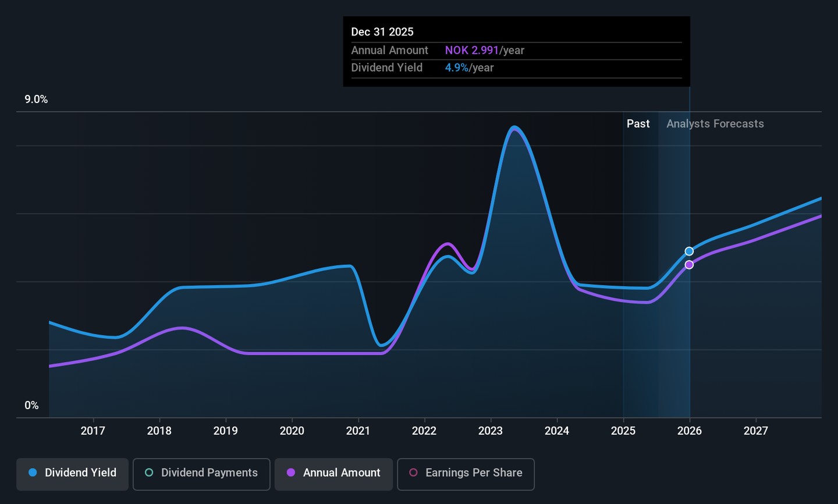Screen dimensions: 838x504
Task: Select the purple Annual Amount marker at 2026
Action: [x=689, y=265]
